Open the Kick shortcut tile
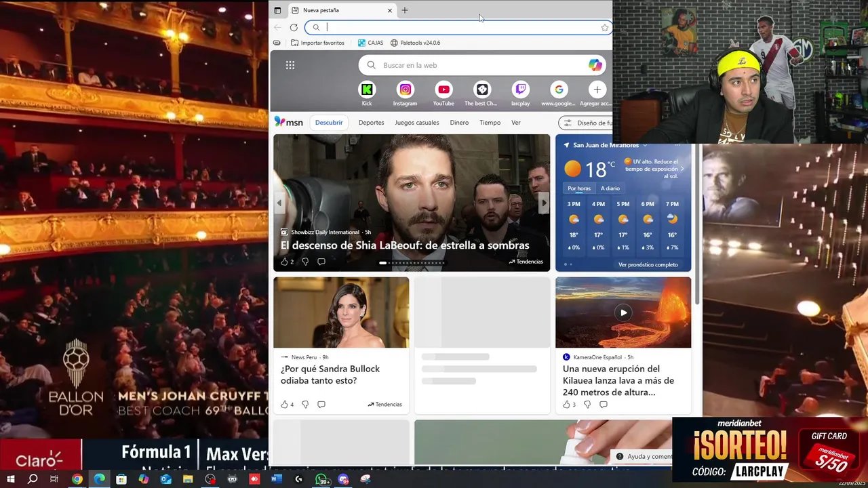This screenshot has height=488, width=868. [367, 94]
